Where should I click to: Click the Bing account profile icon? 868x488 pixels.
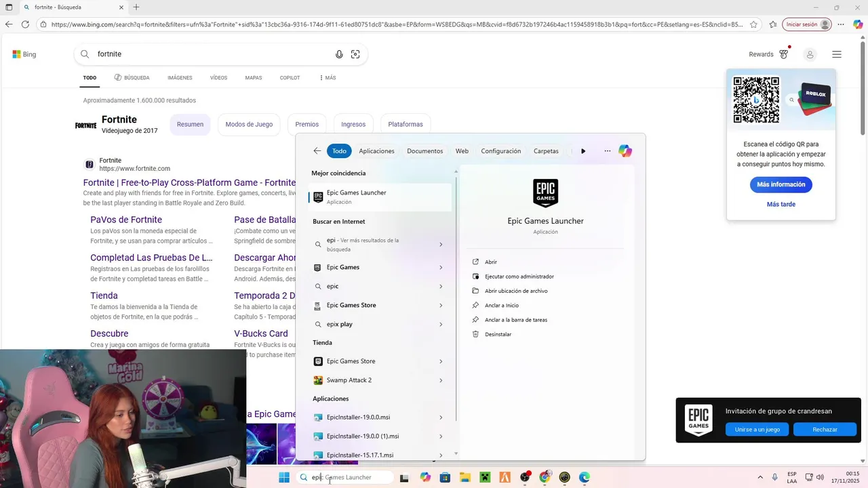tap(810, 54)
